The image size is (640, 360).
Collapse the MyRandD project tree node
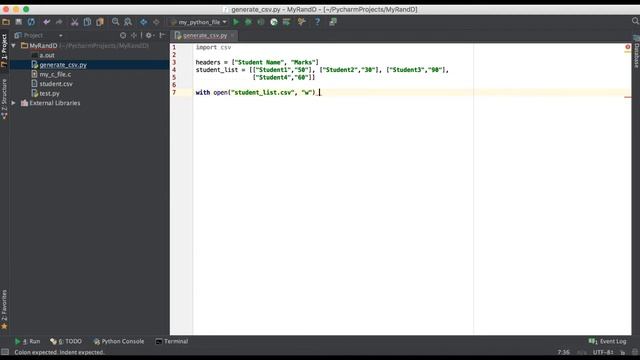click(13, 46)
